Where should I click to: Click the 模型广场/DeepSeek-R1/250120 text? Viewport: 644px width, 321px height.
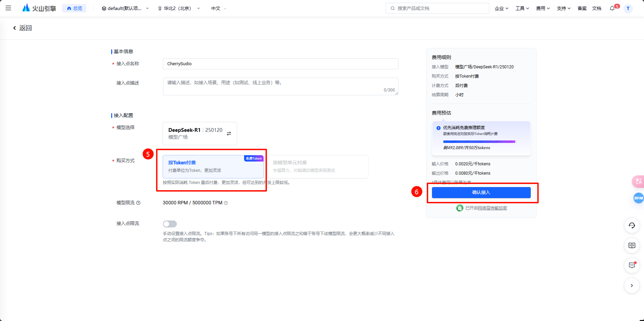point(484,67)
